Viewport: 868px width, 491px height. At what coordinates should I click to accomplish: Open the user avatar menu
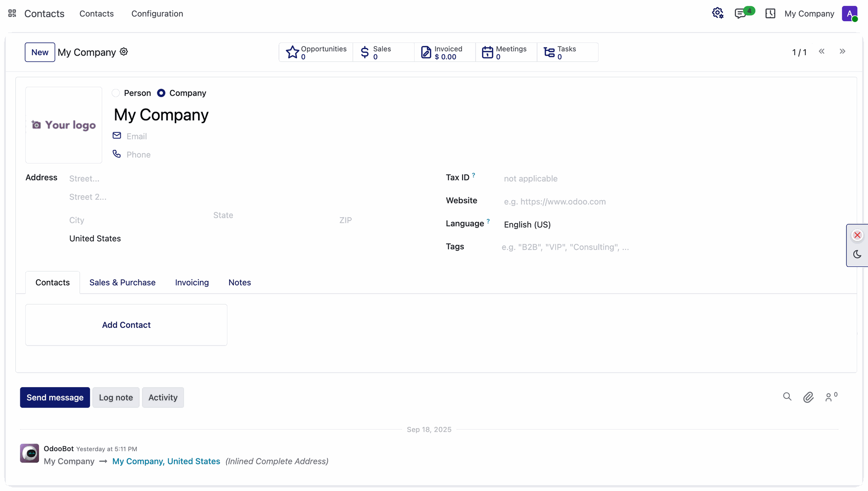(849, 14)
